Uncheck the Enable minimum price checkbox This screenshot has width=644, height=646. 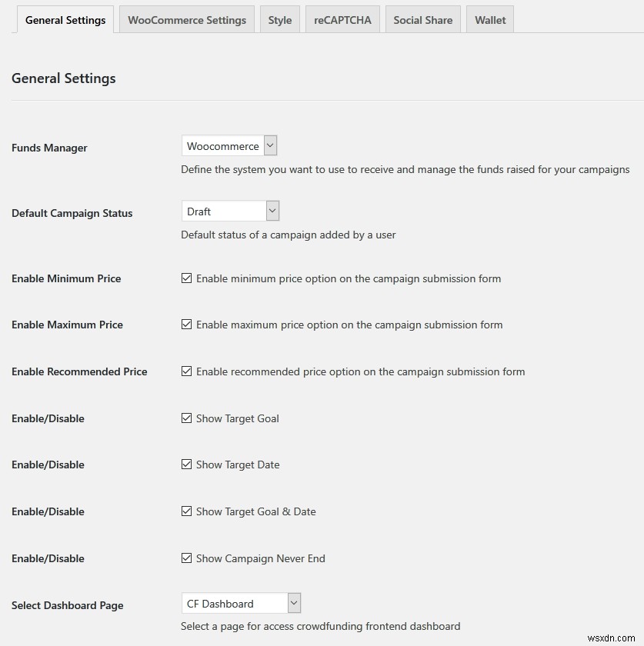pyautogui.click(x=186, y=278)
